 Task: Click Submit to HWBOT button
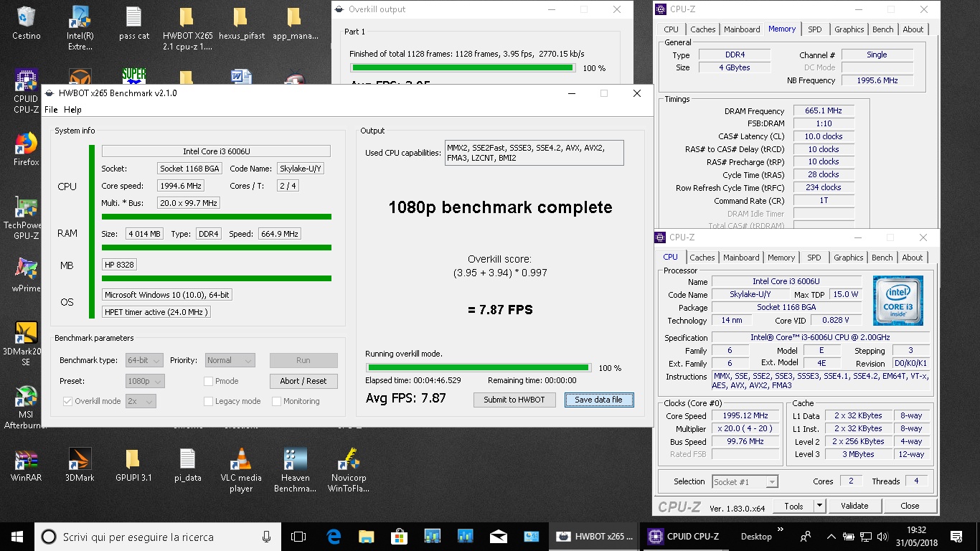click(514, 400)
